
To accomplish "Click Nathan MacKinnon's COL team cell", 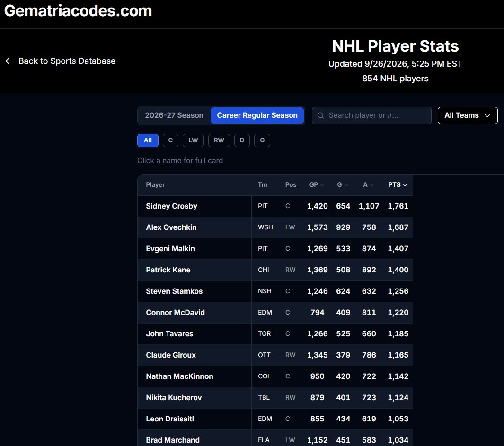I will (x=264, y=376).
